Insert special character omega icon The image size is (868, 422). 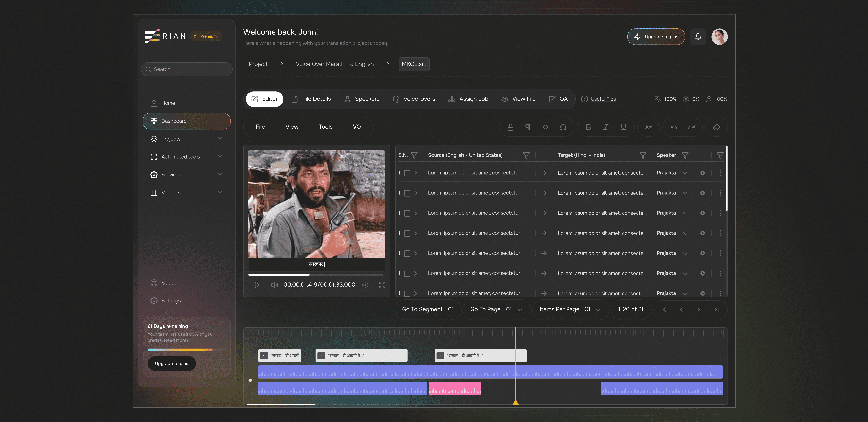click(563, 127)
